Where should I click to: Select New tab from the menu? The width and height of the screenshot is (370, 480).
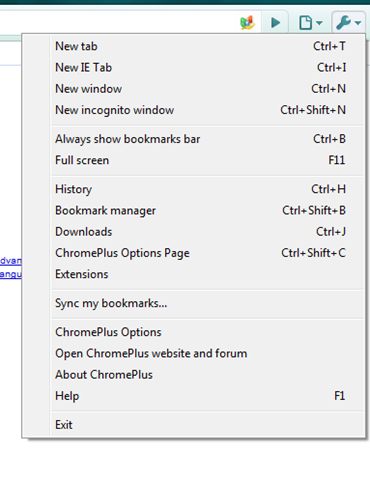[x=207, y=46]
